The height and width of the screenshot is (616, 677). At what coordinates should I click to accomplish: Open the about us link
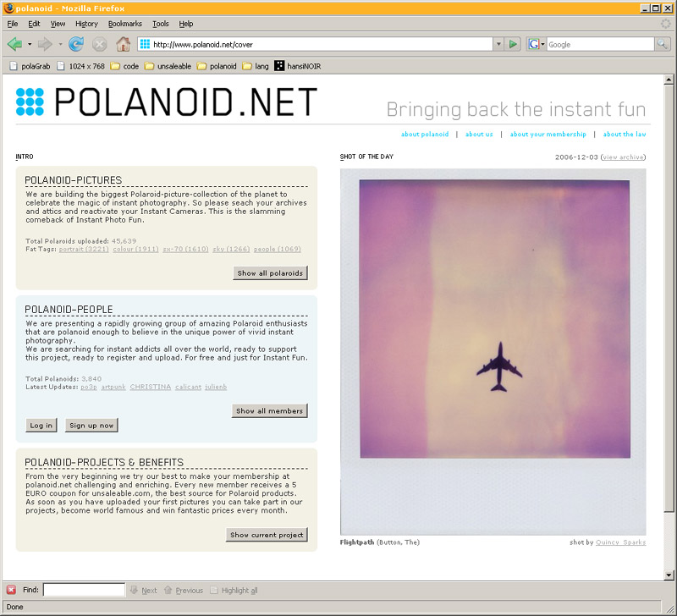coord(479,135)
